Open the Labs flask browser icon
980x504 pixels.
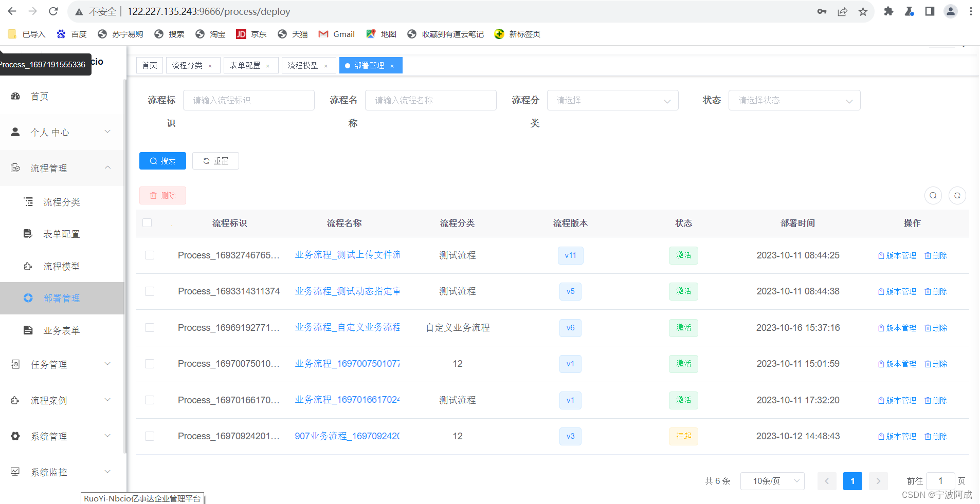(909, 11)
